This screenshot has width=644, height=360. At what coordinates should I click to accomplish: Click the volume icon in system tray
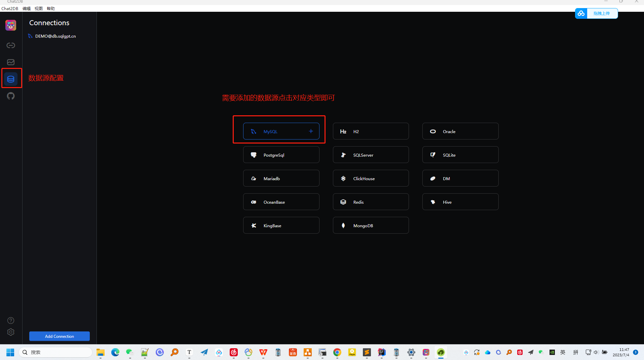pos(596,352)
